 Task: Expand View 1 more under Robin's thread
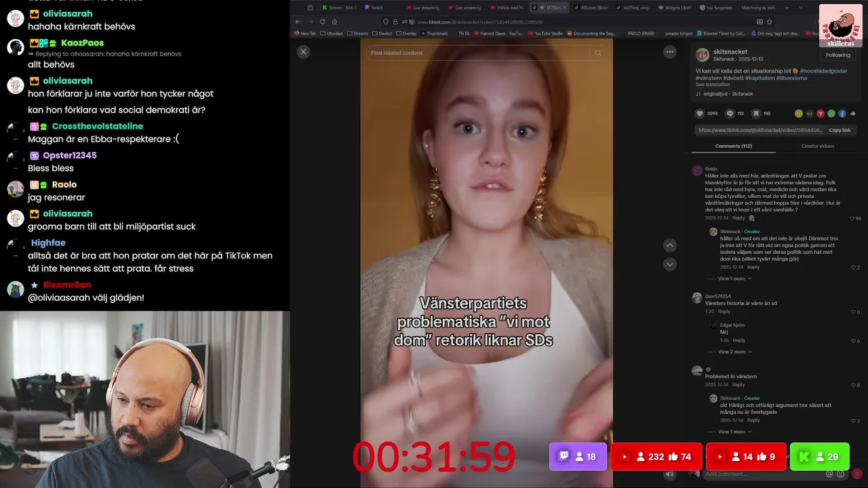(x=734, y=279)
